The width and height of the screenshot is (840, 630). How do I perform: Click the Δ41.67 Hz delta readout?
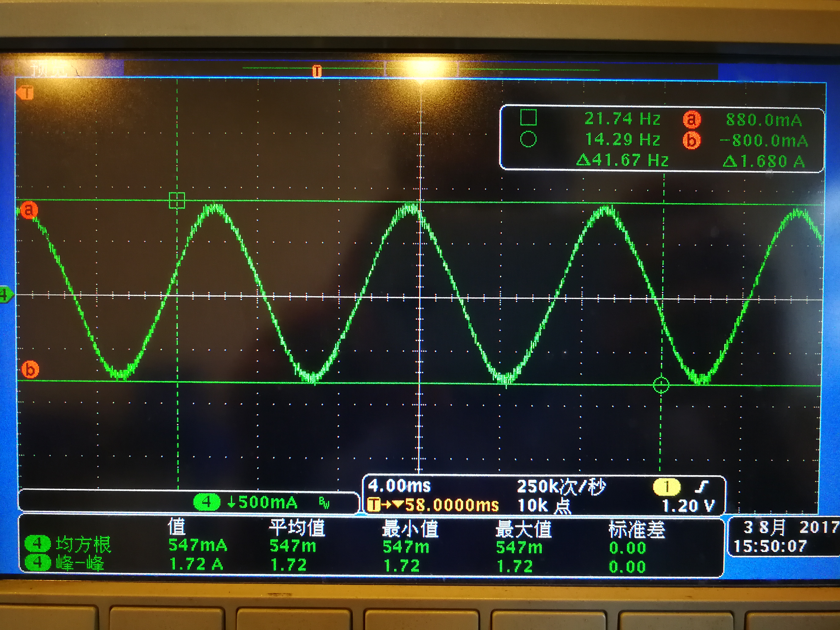pyautogui.click(x=622, y=160)
